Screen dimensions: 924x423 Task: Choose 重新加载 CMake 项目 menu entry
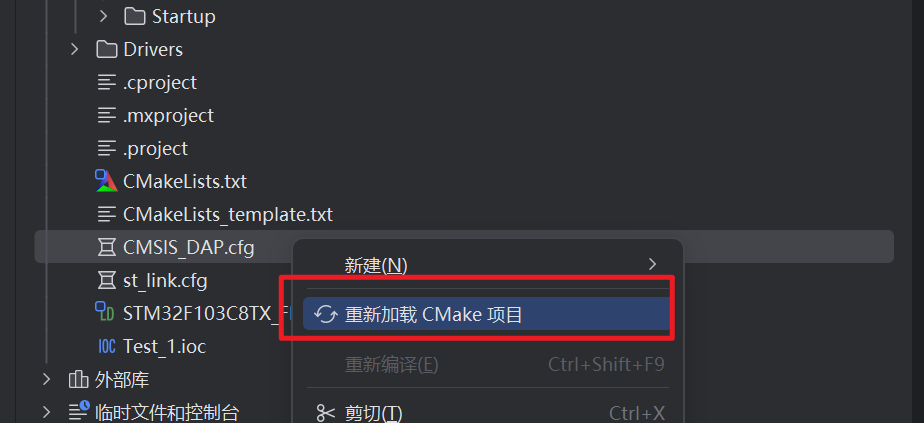pos(486,314)
